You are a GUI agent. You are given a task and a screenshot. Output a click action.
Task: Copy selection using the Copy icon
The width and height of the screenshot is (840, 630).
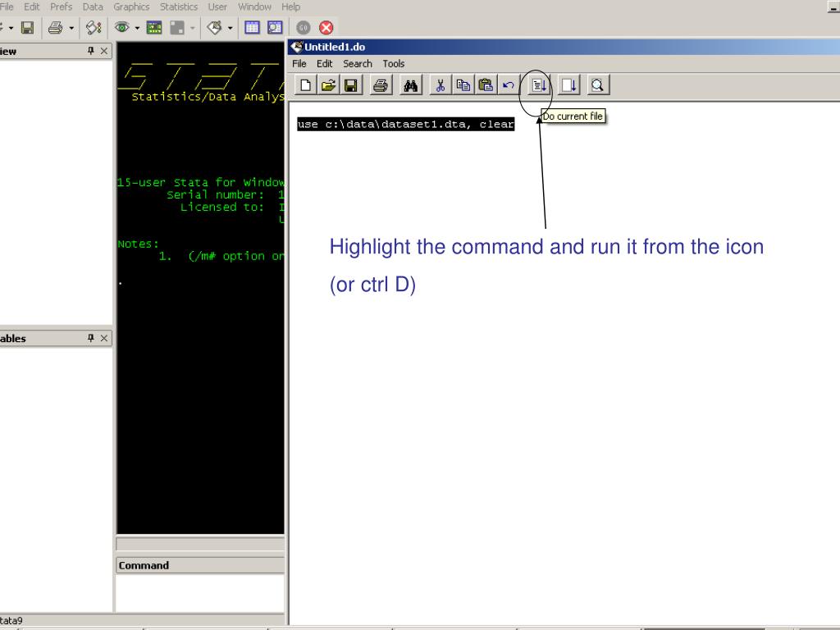coord(463,85)
